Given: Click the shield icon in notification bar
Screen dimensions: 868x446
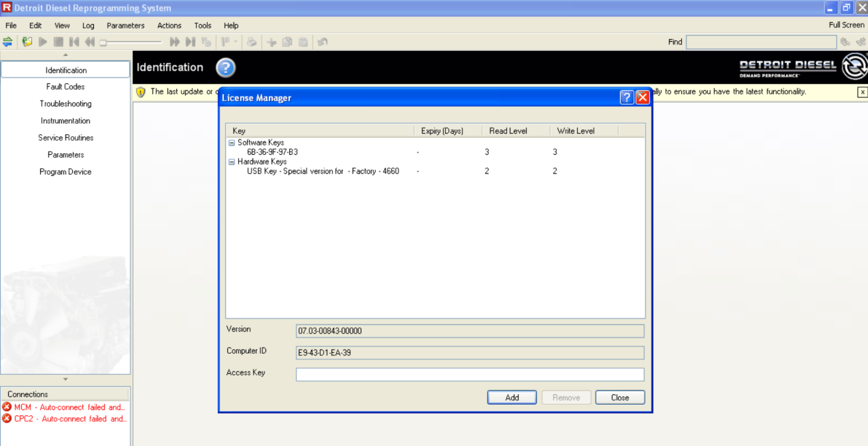Looking at the screenshot, I should 141,92.
